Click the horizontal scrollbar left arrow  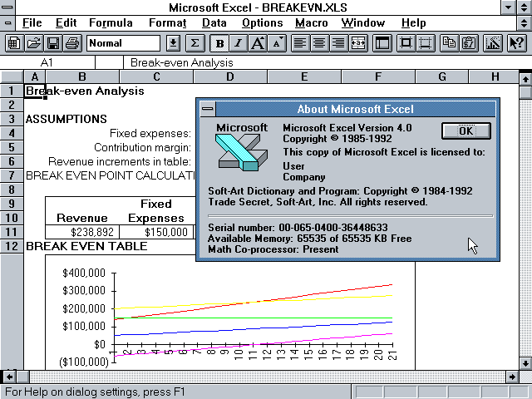point(9,377)
